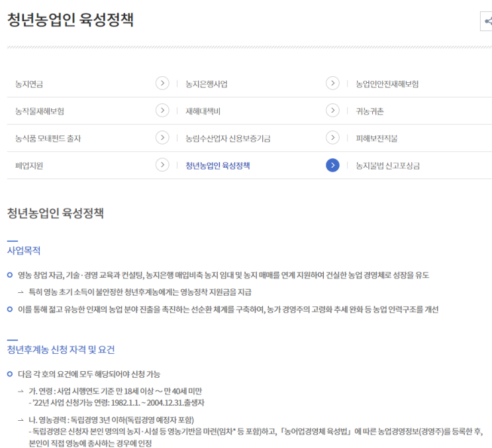This screenshot has height=448, width=492.
Task: Open the 농업인안전재해보험 menu item
Action: 387,84
